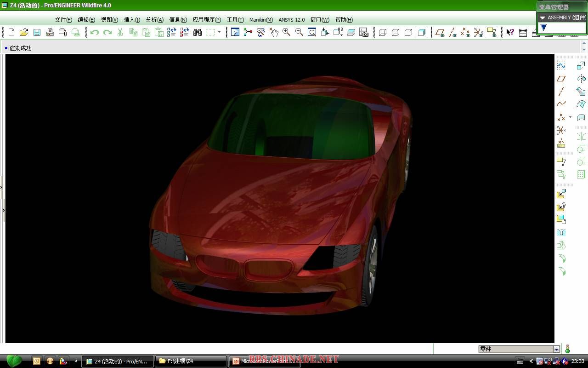Select the Datum Curve tool on right toolbar
This screenshot has height=368, width=588.
click(x=561, y=104)
